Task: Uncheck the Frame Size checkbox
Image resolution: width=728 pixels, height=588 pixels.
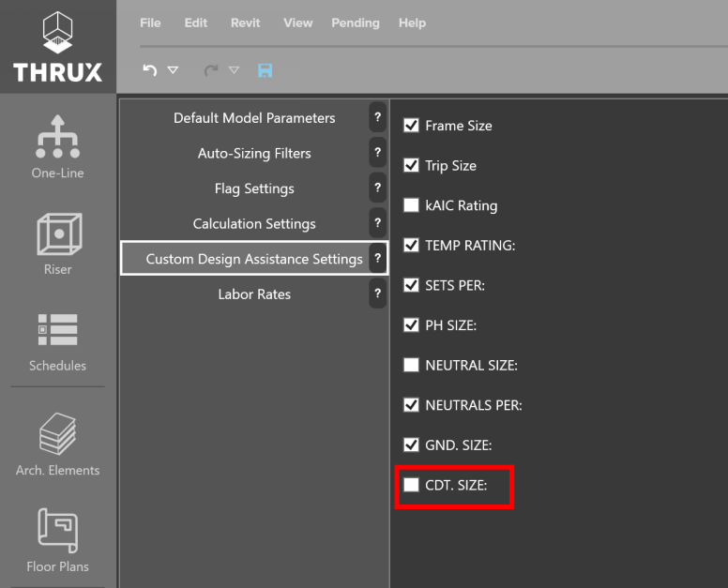Action: 411,126
